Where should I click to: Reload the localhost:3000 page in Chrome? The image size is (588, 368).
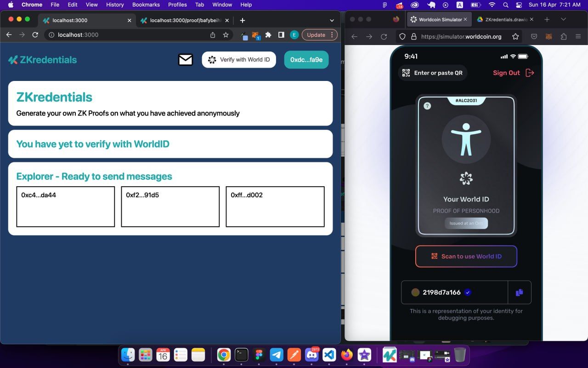tap(35, 35)
